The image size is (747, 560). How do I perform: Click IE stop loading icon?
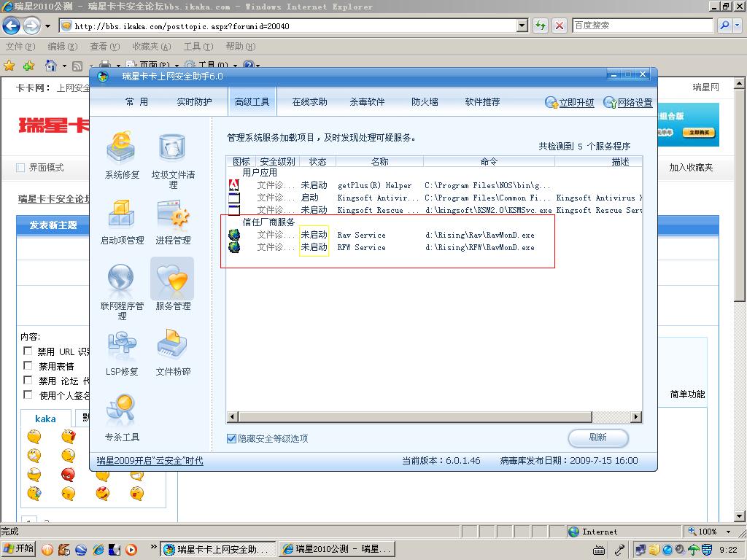pyautogui.click(x=560, y=26)
